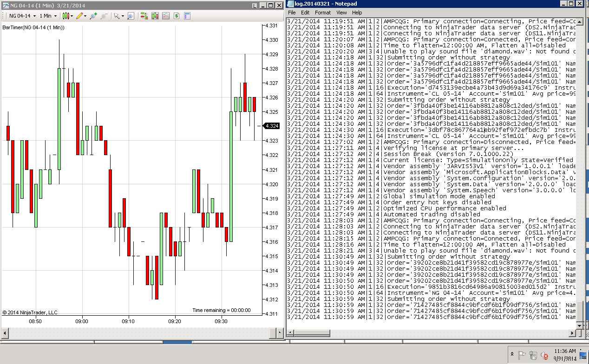Open the indicators icon
The image size is (589, 364).
click(x=166, y=16)
